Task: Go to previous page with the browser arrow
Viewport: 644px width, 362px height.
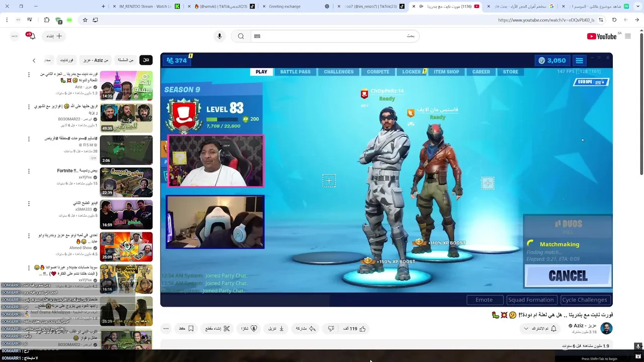Action: click(x=637, y=20)
